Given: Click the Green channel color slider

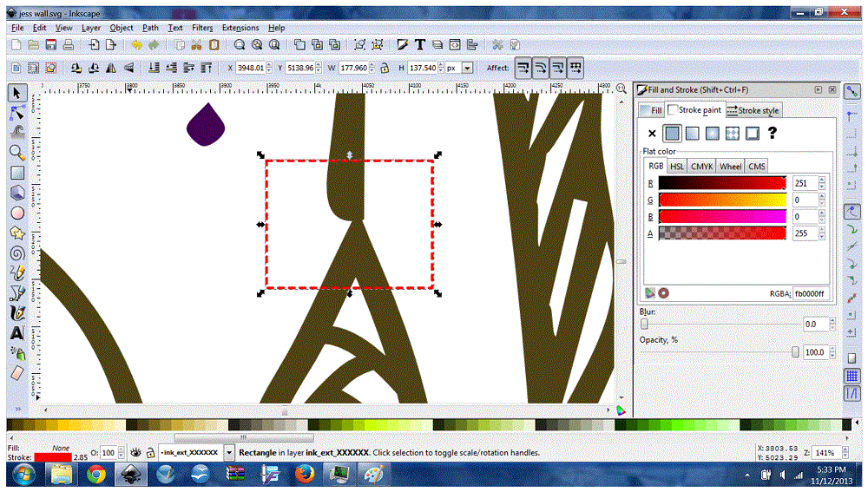Looking at the screenshot, I should tap(722, 200).
